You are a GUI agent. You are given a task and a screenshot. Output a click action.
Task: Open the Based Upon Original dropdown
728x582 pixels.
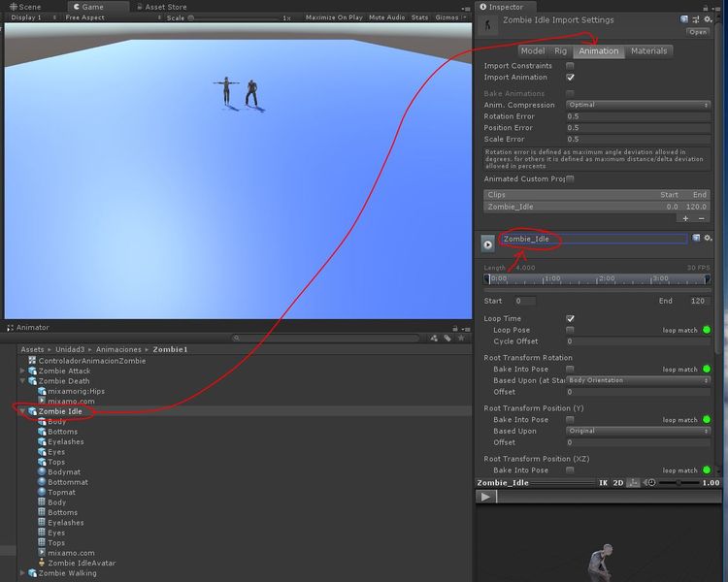pyautogui.click(x=638, y=431)
